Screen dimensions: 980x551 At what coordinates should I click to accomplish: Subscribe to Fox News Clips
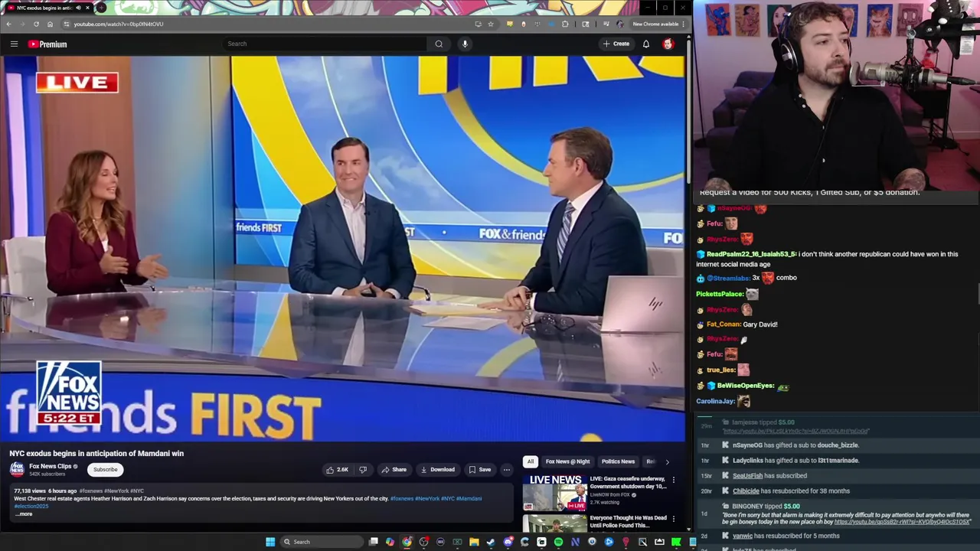point(106,469)
